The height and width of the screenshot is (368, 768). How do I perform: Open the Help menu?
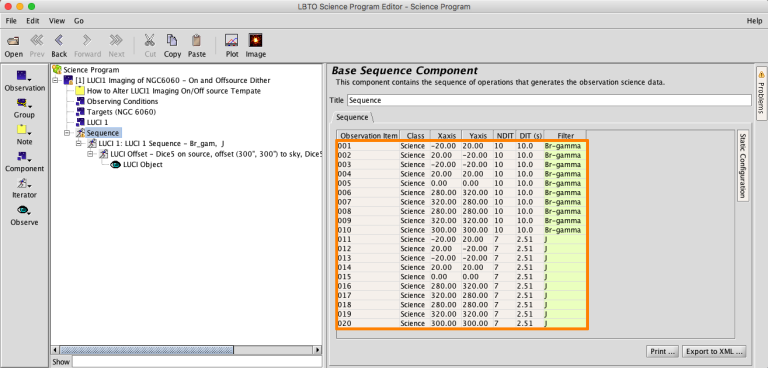coord(754,21)
